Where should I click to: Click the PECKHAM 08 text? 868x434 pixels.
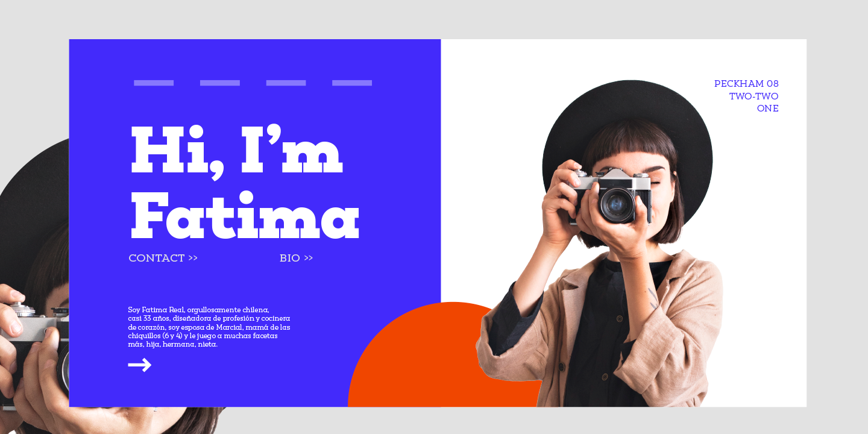coord(746,84)
